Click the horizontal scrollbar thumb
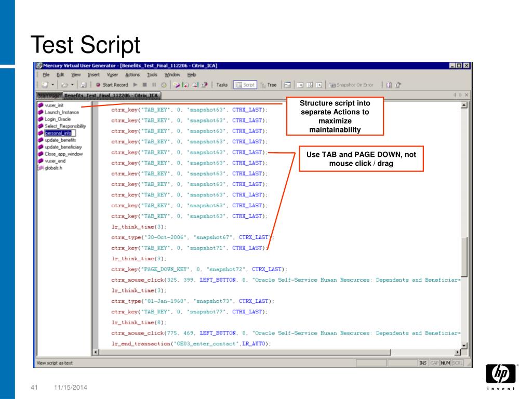 pos(245,352)
